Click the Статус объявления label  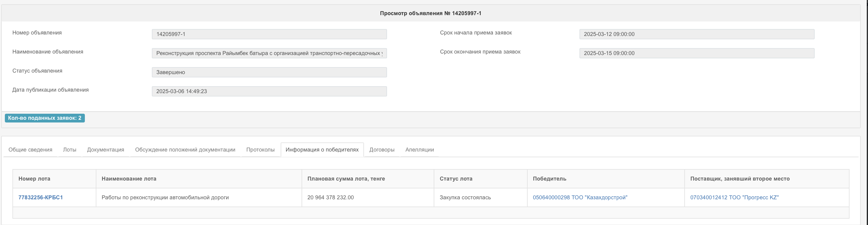click(37, 71)
